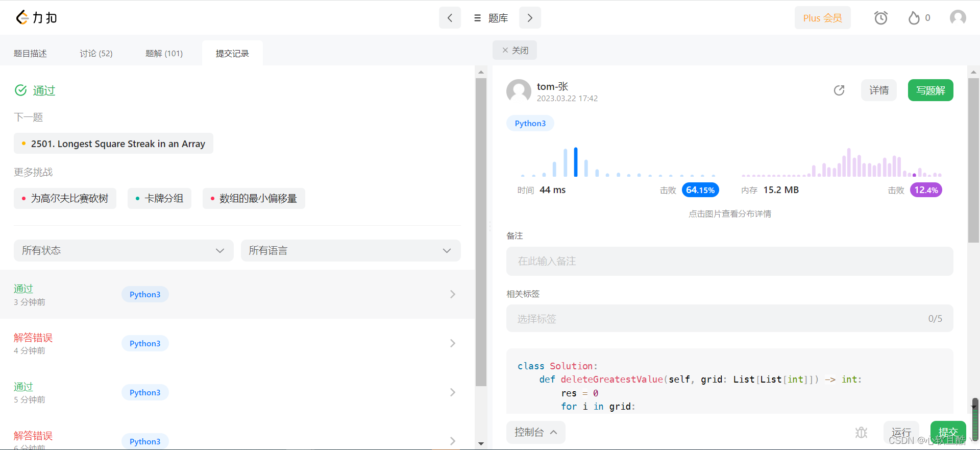The image size is (980, 450).
Task: Click the alarm clock timer icon
Action: pyautogui.click(x=880, y=18)
